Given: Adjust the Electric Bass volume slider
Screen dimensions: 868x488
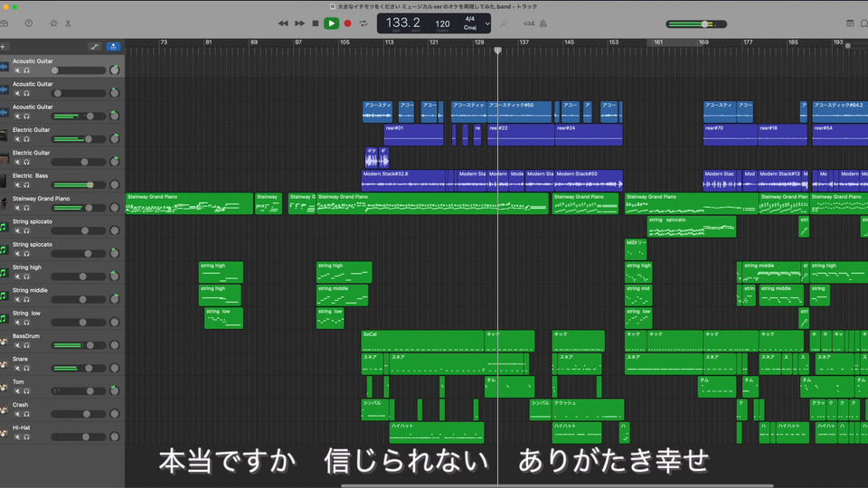Looking at the screenshot, I should [78, 184].
